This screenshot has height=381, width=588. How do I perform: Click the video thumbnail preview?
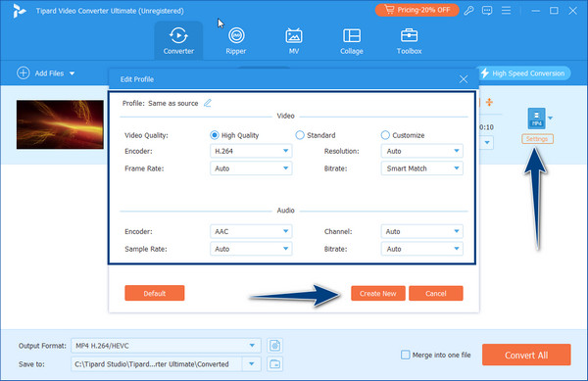60,124
